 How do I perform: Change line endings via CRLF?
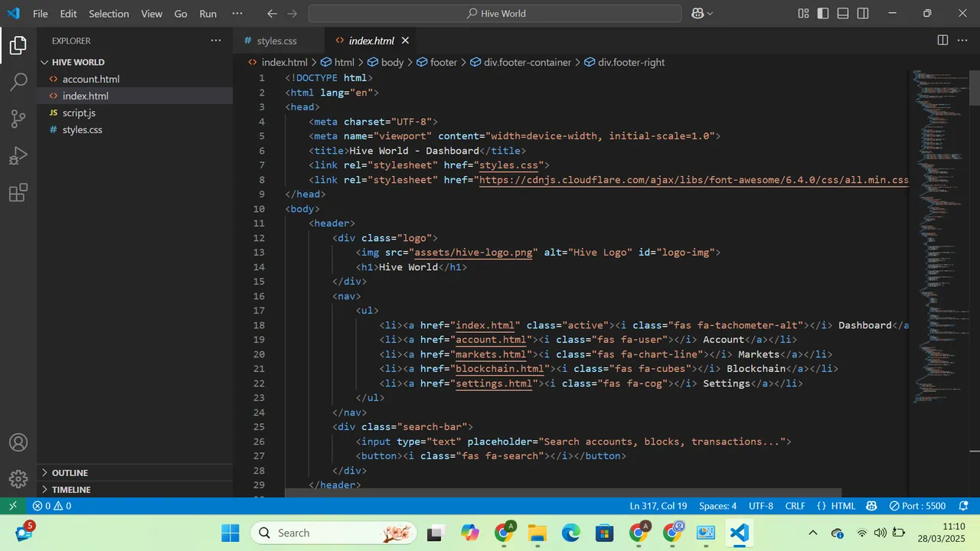(x=795, y=506)
